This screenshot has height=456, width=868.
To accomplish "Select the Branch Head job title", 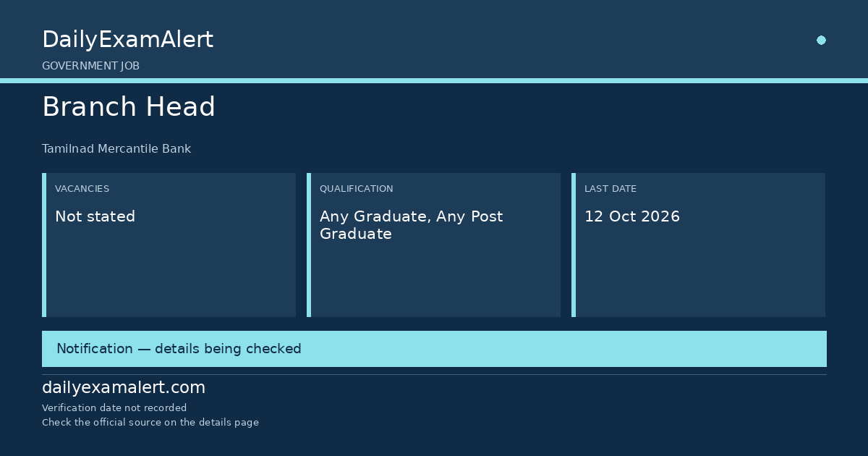I will pyautogui.click(x=129, y=107).
